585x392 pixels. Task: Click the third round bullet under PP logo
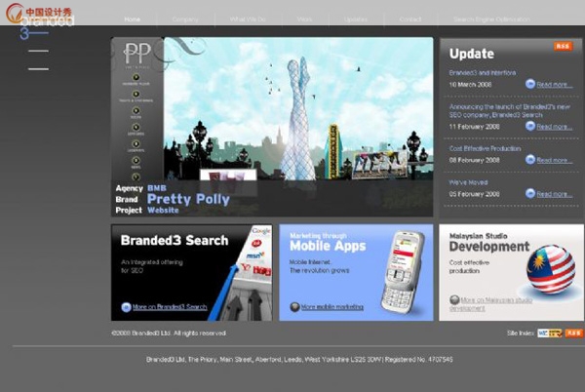[136, 111]
